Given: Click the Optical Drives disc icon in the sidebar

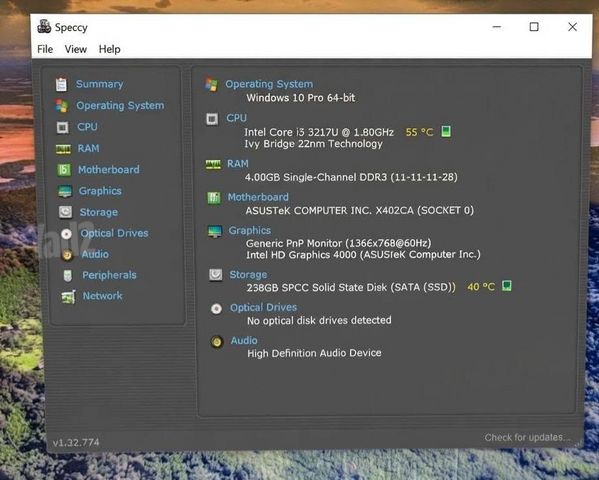Looking at the screenshot, I should point(66,234).
